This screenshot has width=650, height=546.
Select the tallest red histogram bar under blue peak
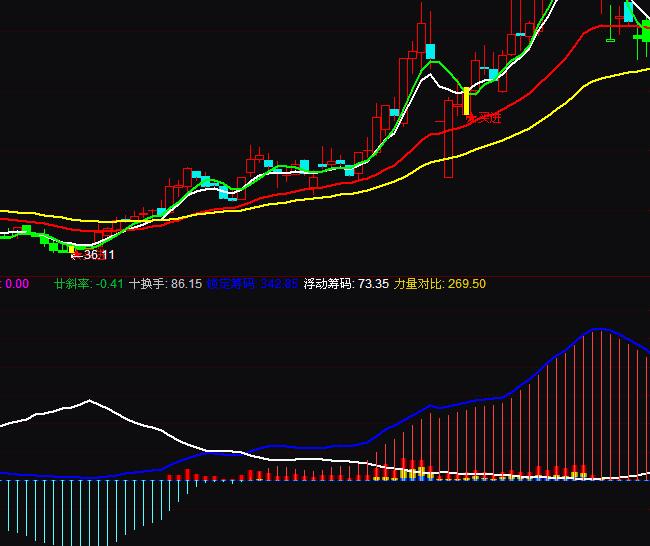(600, 400)
